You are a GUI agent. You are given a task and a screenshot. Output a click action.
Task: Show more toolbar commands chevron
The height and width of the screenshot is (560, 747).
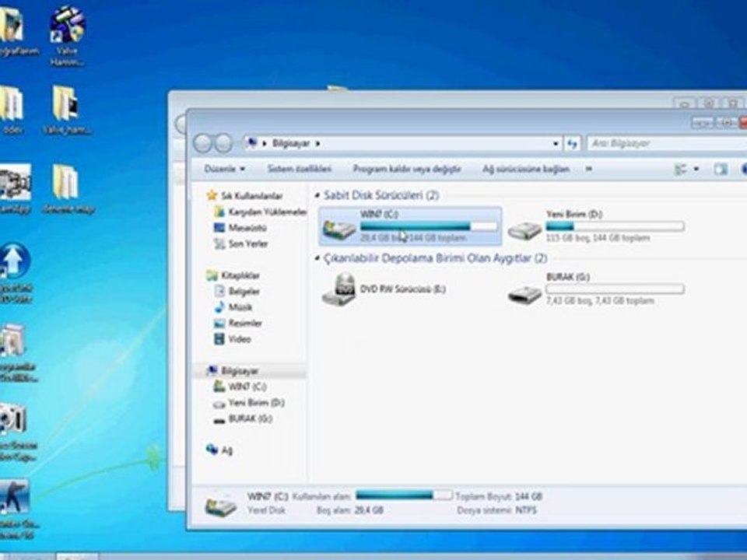click(x=589, y=169)
